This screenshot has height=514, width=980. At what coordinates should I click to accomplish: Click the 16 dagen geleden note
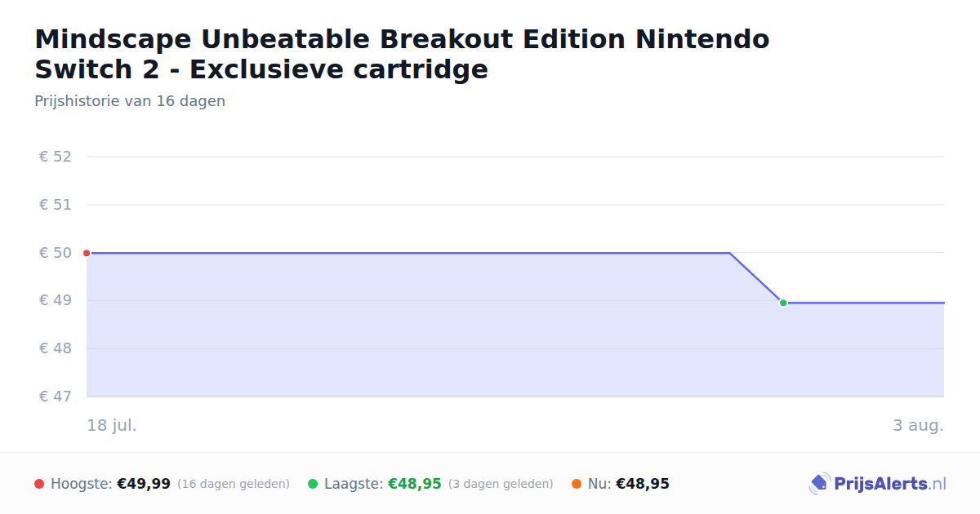tap(234, 484)
